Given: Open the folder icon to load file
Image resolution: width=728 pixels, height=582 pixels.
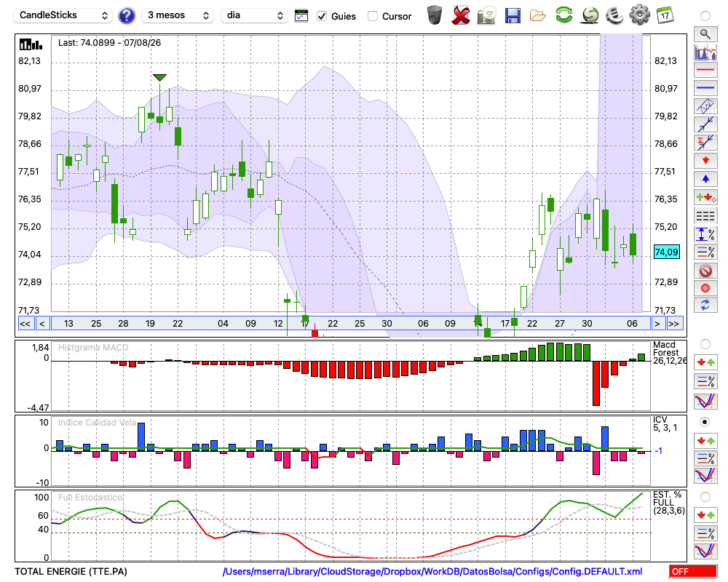Looking at the screenshot, I should pos(538,16).
